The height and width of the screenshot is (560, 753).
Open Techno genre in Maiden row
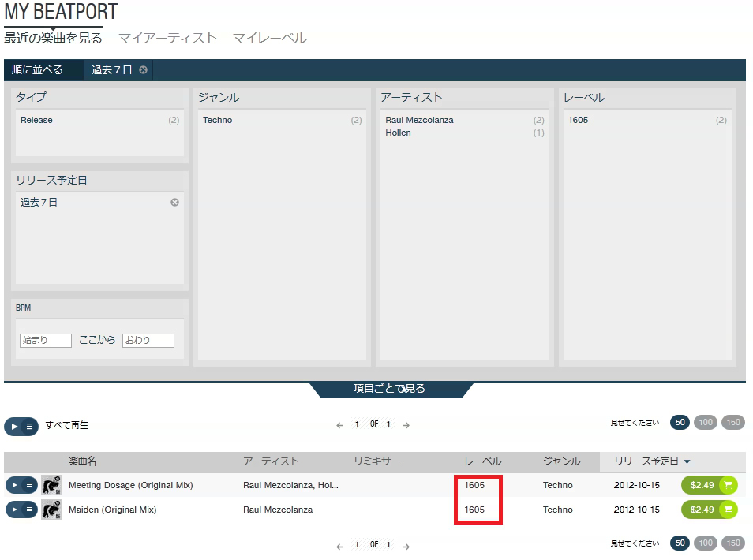coord(557,510)
